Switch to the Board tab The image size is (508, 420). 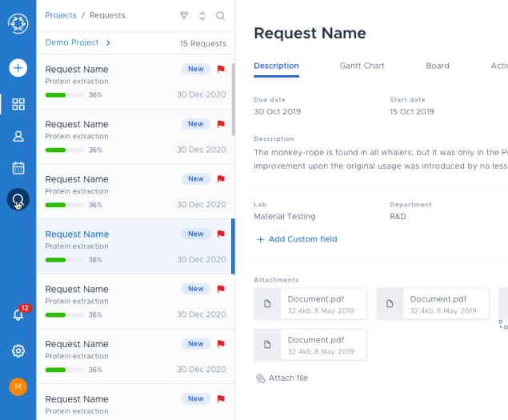pyautogui.click(x=437, y=66)
